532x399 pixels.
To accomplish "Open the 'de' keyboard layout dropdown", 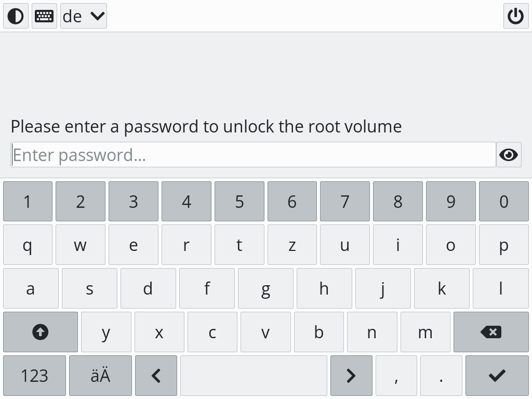I will click(84, 16).
